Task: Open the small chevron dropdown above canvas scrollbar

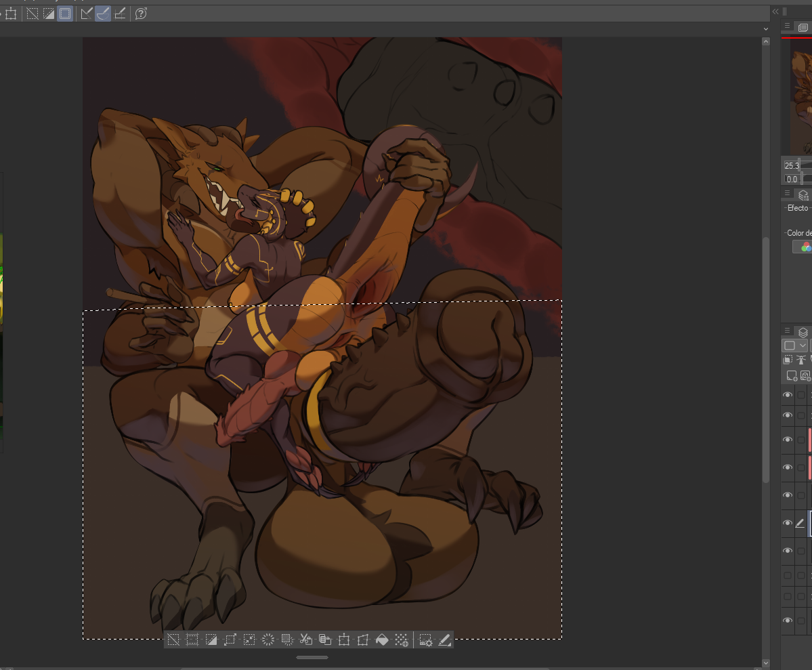Action: pyautogui.click(x=766, y=29)
